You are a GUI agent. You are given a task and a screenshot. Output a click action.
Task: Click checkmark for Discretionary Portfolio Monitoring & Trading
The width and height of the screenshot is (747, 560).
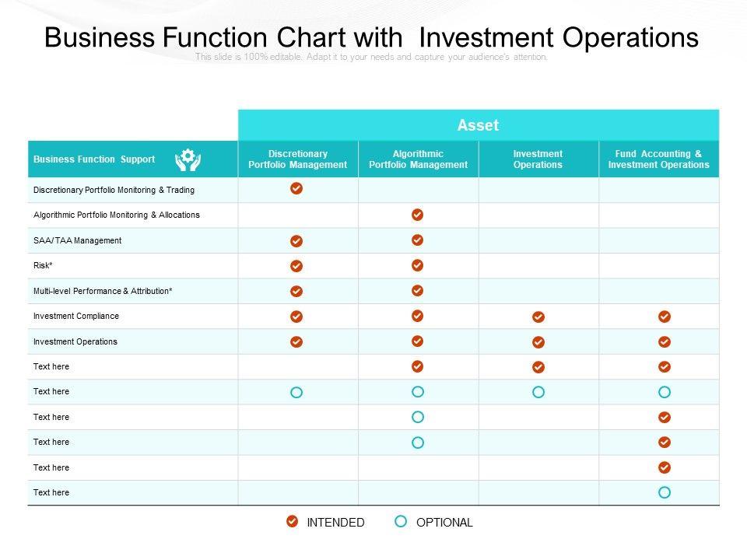click(x=296, y=188)
